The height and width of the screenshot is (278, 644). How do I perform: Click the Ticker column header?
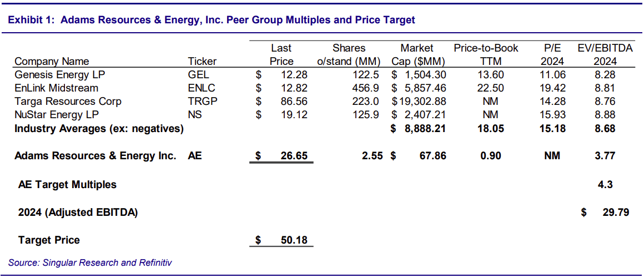point(202,61)
